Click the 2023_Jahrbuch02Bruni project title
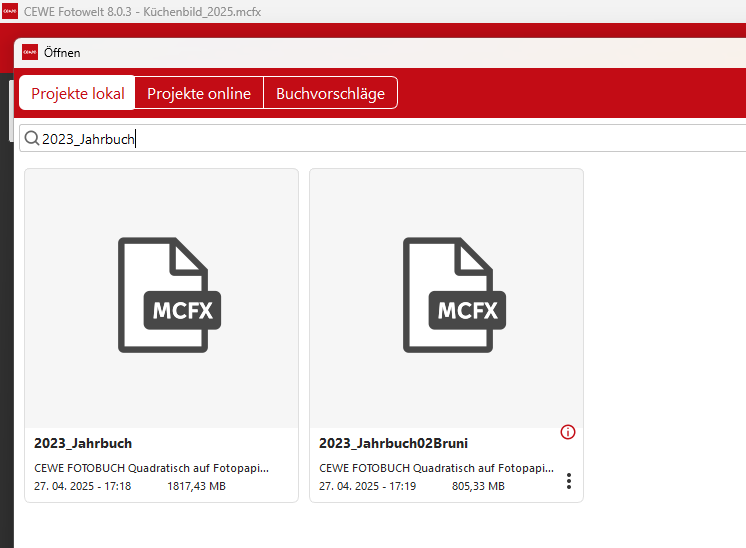The width and height of the screenshot is (746, 548). [393, 443]
